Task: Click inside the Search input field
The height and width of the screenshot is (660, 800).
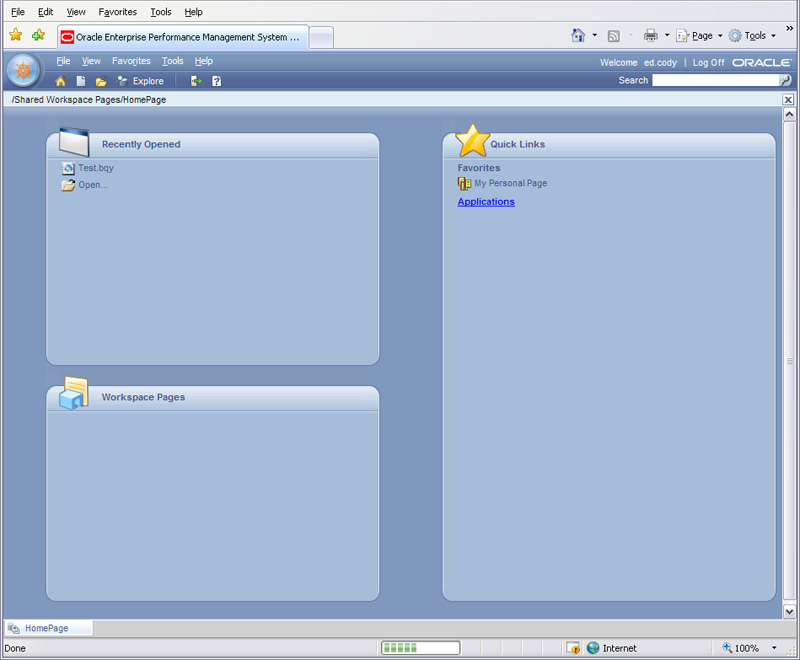Action: click(716, 80)
